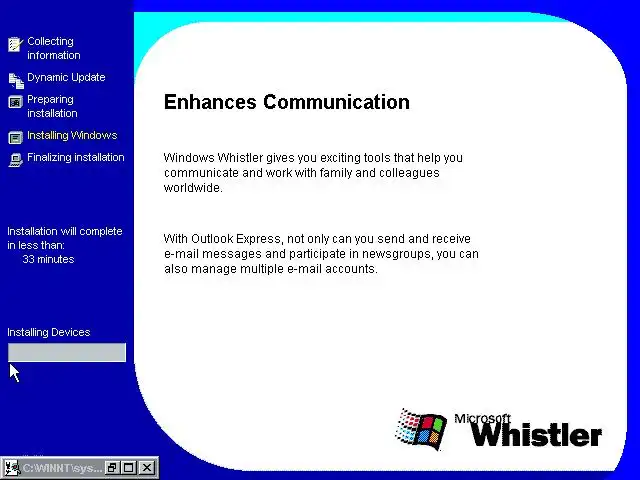The height and width of the screenshot is (480, 640).
Task: Close the minimized C:\WINNT window
Action: pos(147,468)
